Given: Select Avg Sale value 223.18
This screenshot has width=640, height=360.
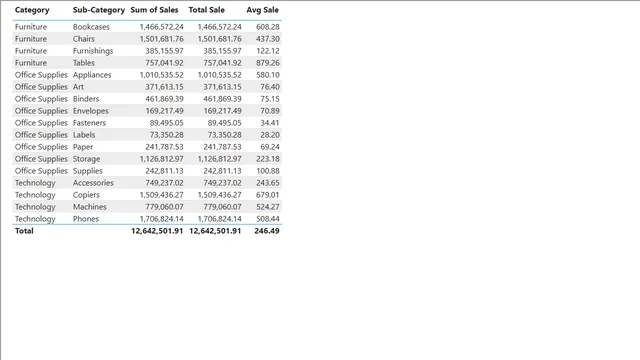Looking at the screenshot, I should point(268,159).
